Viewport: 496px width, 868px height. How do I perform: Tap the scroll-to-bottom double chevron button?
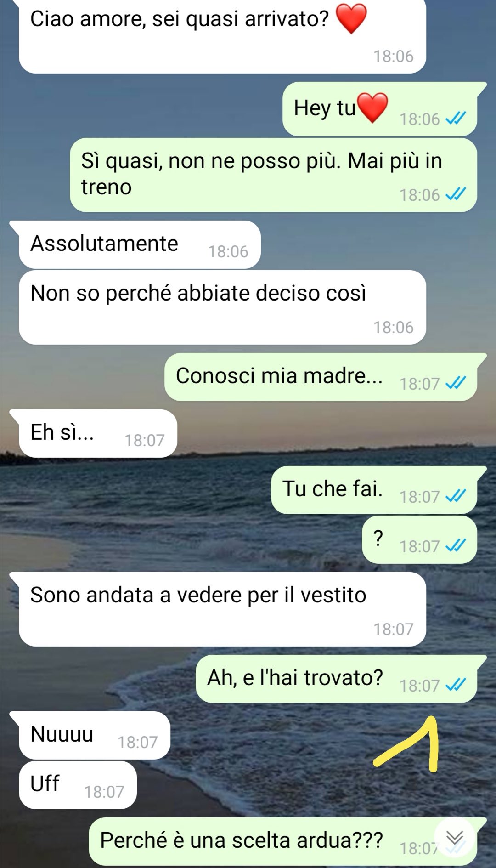(455, 838)
